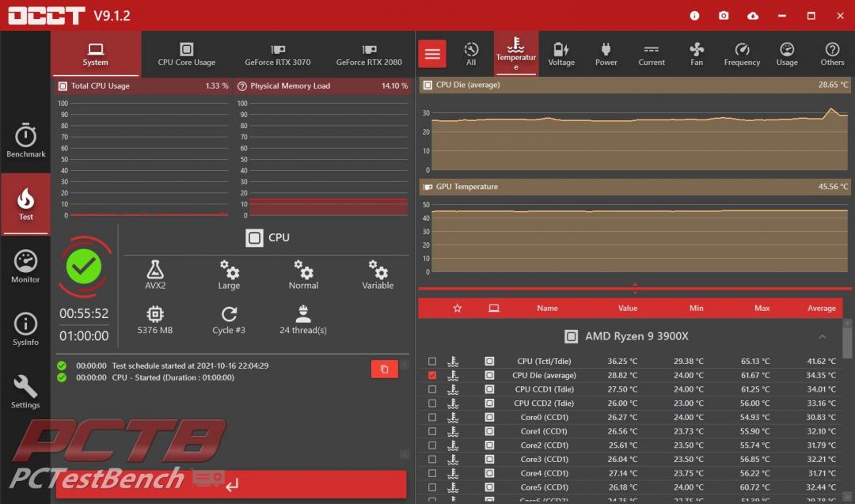Click the '01:00:00' total duration text
Image resolution: width=855 pixels, height=504 pixels.
84,336
